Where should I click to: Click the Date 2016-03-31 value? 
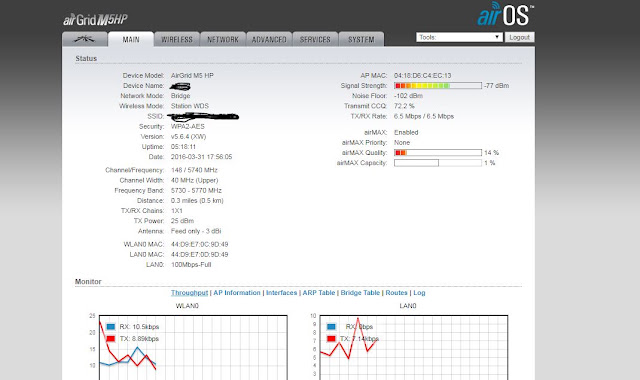point(202,157)
